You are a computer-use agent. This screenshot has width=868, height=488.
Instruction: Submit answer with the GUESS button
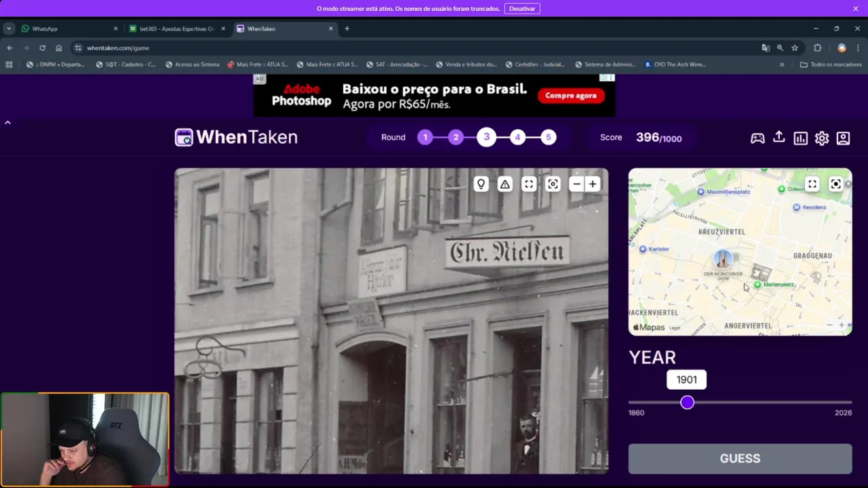point(740,458)
